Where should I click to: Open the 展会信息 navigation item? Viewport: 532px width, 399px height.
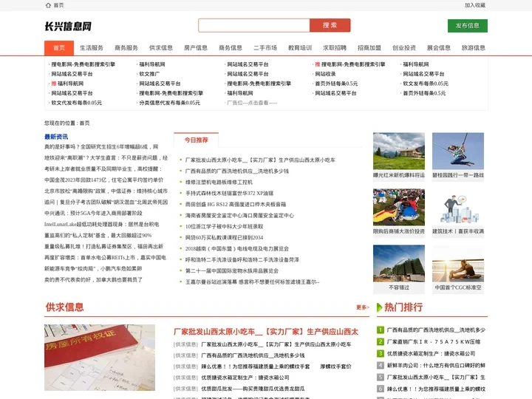[439, 48]
